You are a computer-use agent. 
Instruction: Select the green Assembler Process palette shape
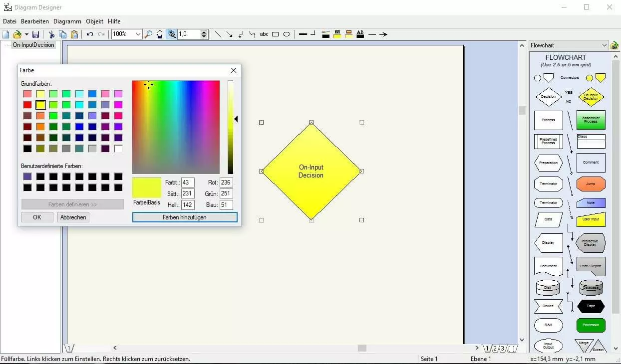(x=591, y=120)
